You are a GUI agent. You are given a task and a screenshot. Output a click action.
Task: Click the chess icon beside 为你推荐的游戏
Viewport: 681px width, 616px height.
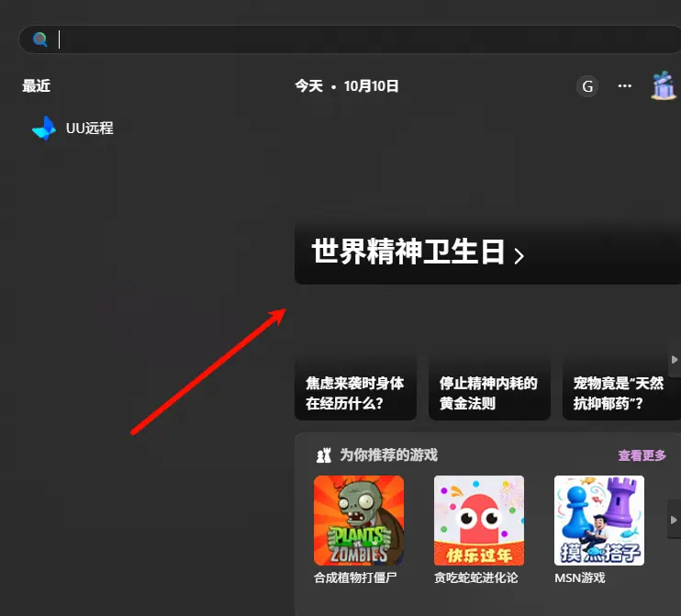click(323, 455)
